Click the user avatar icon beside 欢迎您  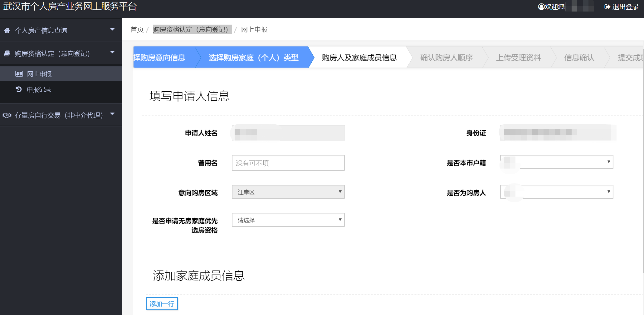click(x=541, y=7)
